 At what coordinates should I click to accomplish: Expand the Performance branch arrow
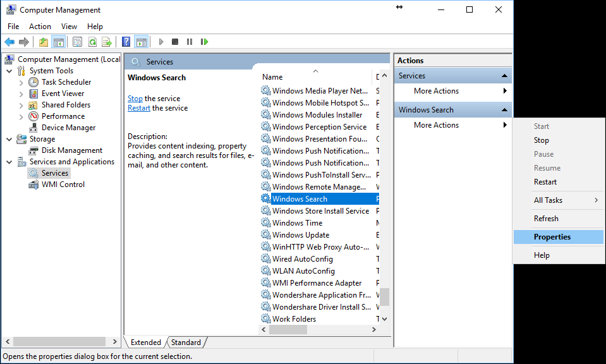[21, 117]
